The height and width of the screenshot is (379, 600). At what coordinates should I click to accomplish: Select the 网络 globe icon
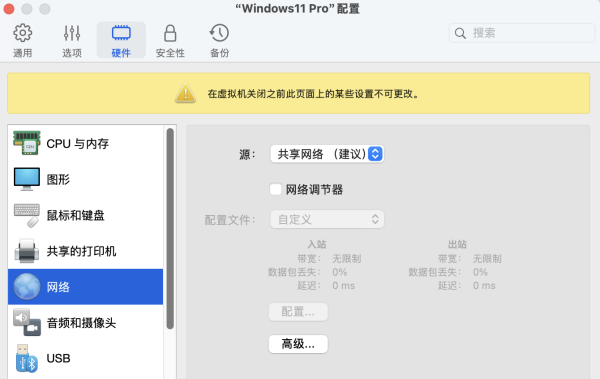26,287
